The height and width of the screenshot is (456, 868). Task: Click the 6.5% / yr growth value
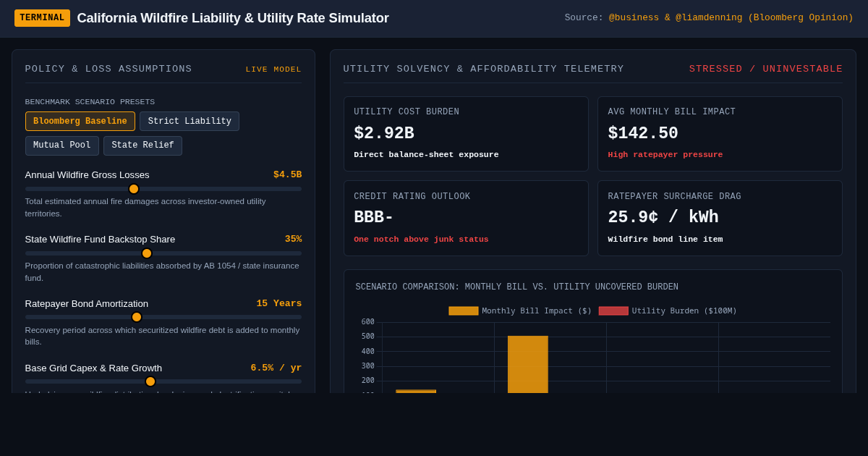tap(276, 368)
